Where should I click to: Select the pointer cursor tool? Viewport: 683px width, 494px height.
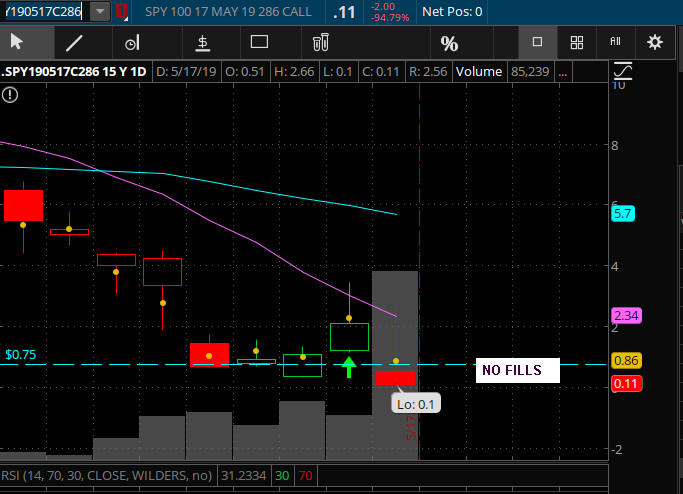pos(17,42)
